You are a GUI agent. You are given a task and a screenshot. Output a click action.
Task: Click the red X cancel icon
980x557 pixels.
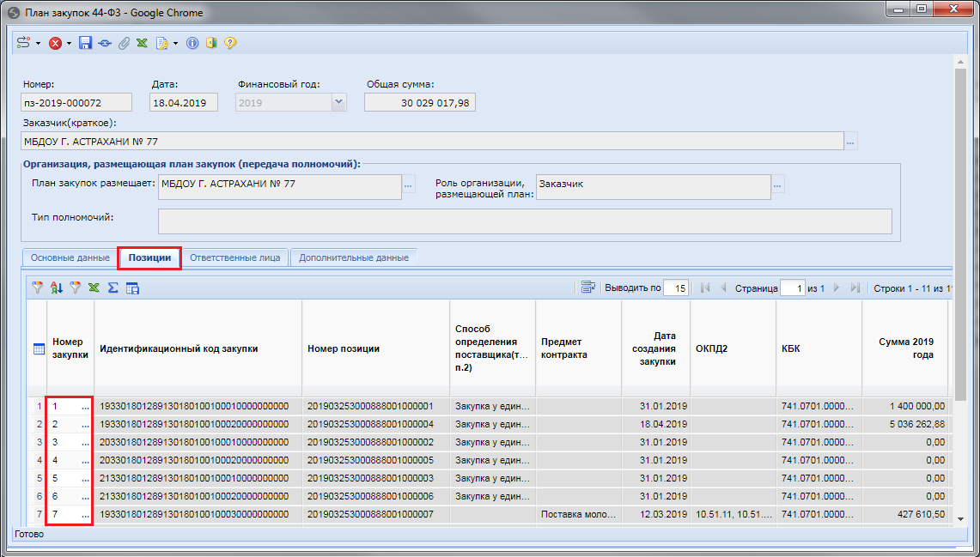tap(55, 43)
